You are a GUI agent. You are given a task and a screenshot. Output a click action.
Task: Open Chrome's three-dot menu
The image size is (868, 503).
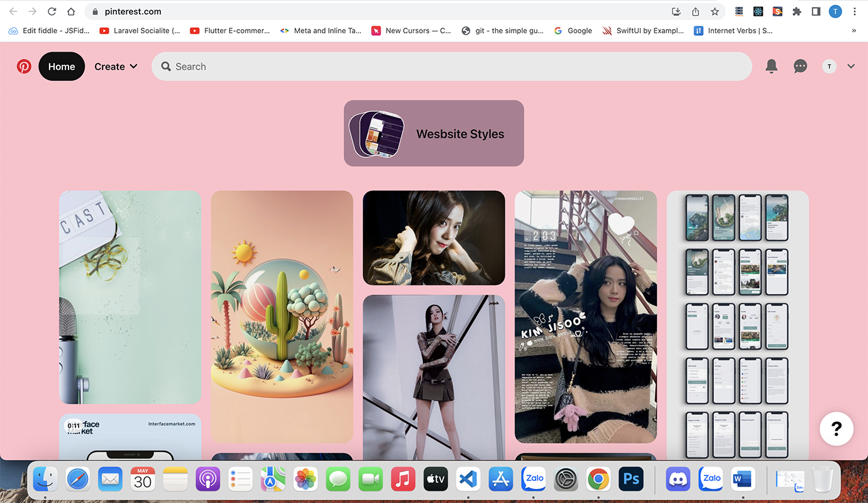(854, 11)
